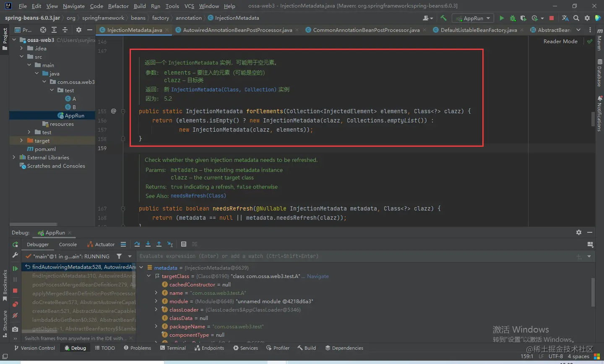Click the thread dump camera icon
604x364 pixels.
[15, 329]
